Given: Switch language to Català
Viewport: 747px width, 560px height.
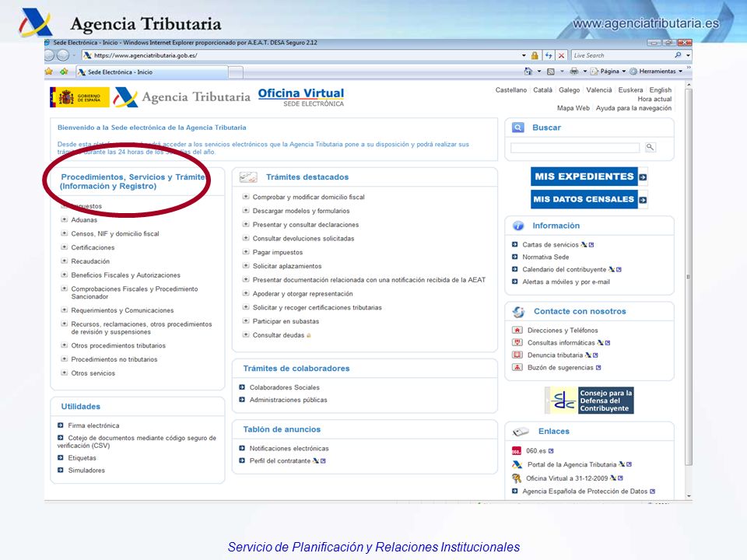Looking at the screenshot, I should pos(542,90).
